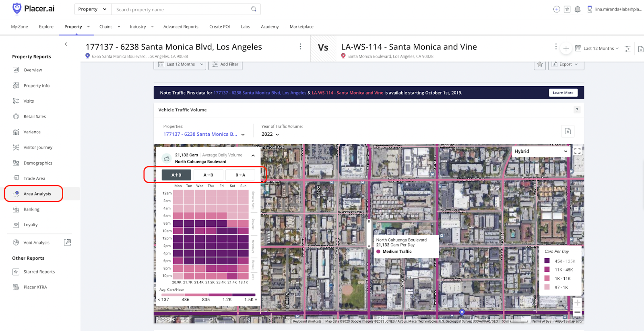This screenshot has width=644, height=331.
Task: Select the A+B traffic direction
Action: 176,175
